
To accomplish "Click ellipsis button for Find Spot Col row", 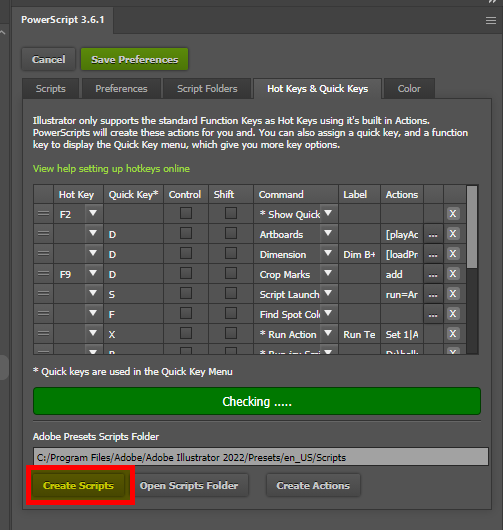I will [433, 314].
